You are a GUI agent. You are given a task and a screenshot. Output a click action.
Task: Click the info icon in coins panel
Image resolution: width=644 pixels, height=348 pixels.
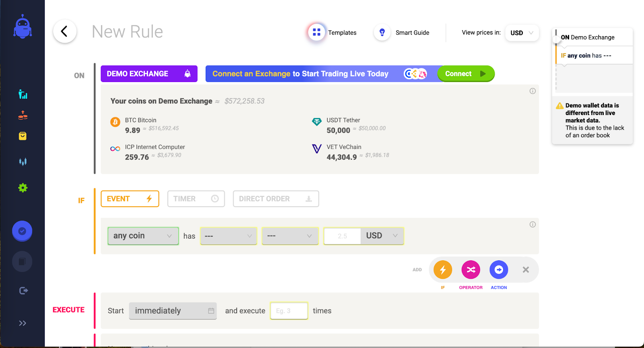point(533,91)
